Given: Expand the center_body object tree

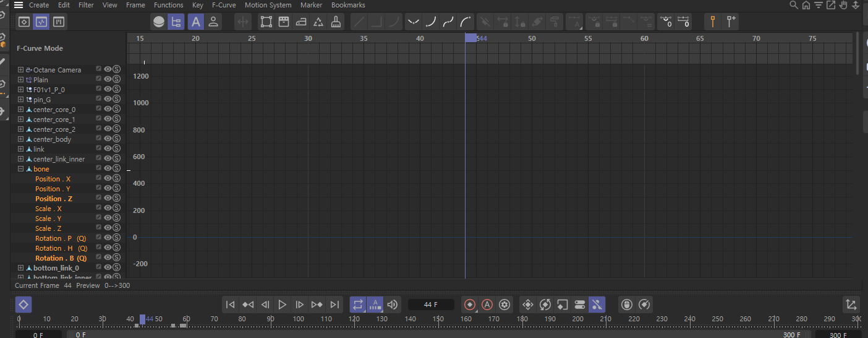Looking at the screenshot, I should [x=20, y=139].
